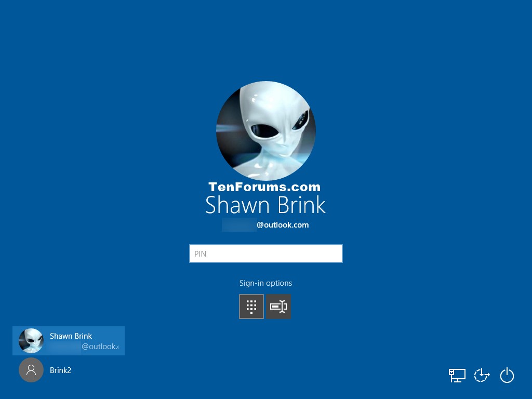532x399 pixels.
Task: Click the "Sign-in options" label
Action: (265, 283)
